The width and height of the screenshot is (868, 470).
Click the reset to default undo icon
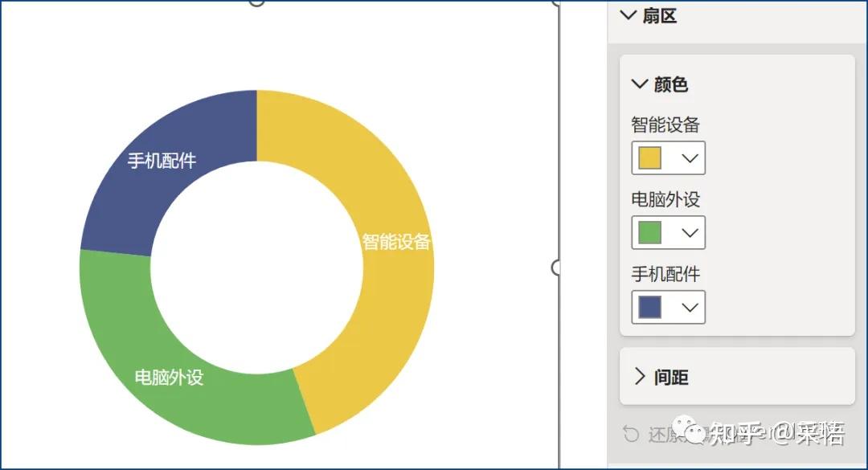pos(631,434)
